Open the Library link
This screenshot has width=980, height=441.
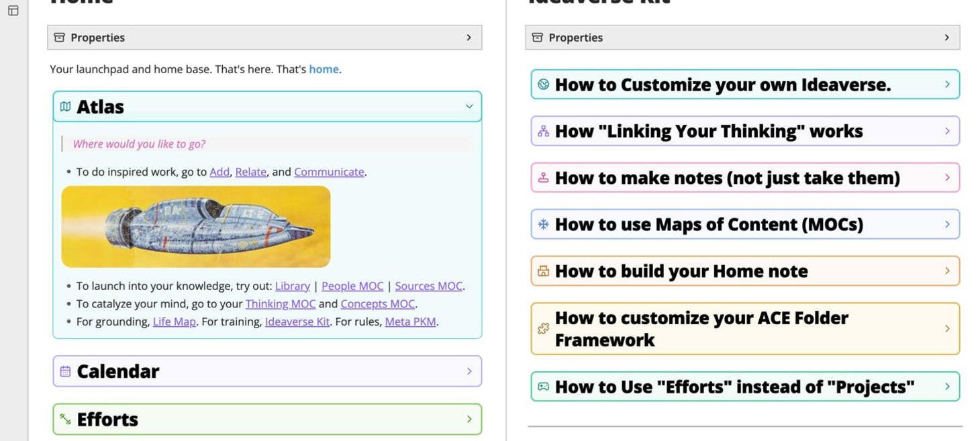coord(292,286)
